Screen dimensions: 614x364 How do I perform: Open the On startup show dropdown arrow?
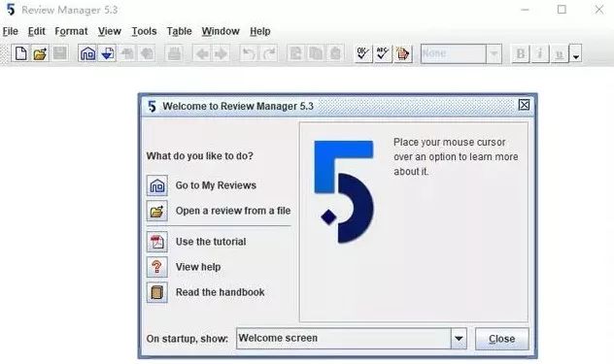[x=459, y=338]
